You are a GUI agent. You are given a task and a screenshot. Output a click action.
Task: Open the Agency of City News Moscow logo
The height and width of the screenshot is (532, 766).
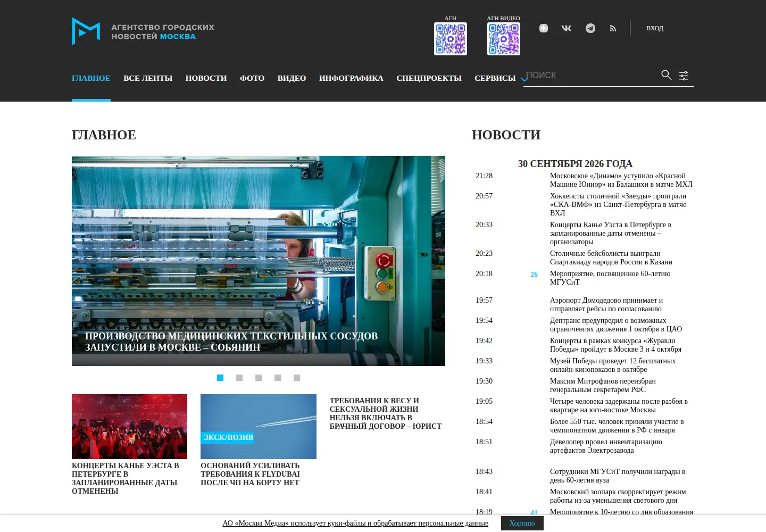point(143,31)
